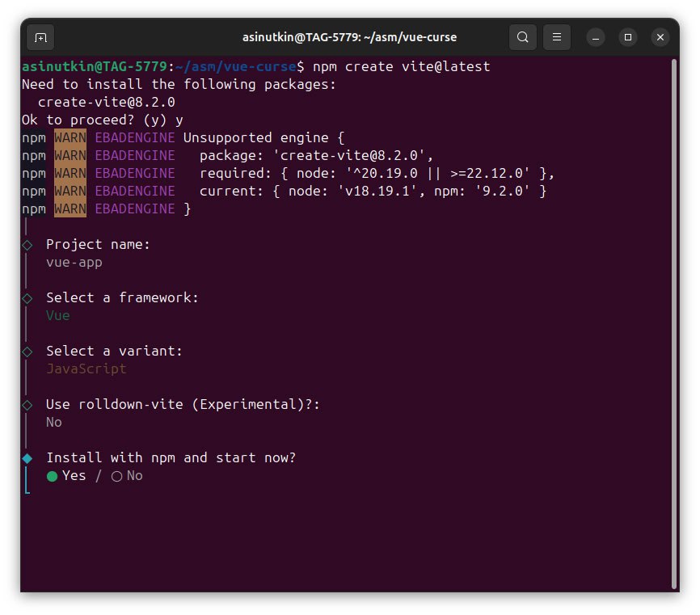
Task: Maximize the terminal window
Action: (628, 37)
